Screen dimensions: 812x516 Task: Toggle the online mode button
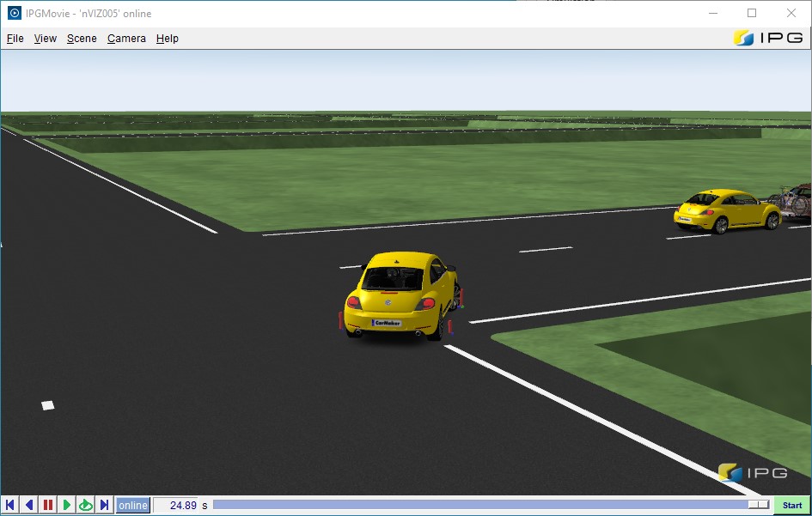point(133,505)
